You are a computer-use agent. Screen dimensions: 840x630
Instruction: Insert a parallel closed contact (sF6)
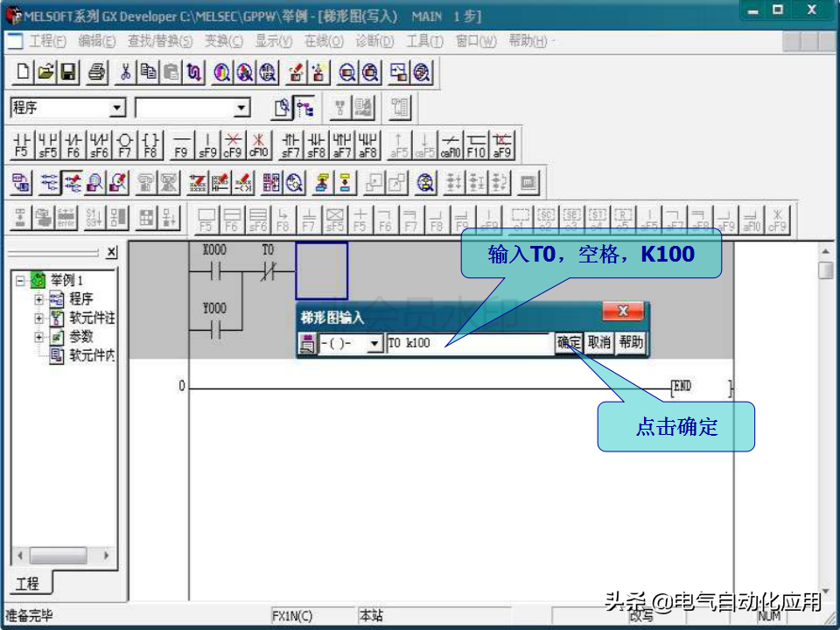pyautogui.click(x=99, y=145)
